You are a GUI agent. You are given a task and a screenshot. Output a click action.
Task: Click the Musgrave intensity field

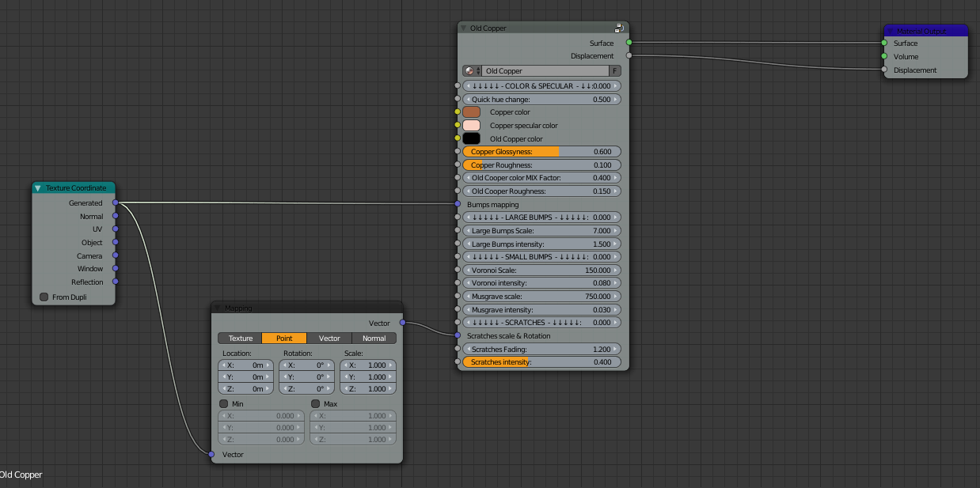pos(542,310)
